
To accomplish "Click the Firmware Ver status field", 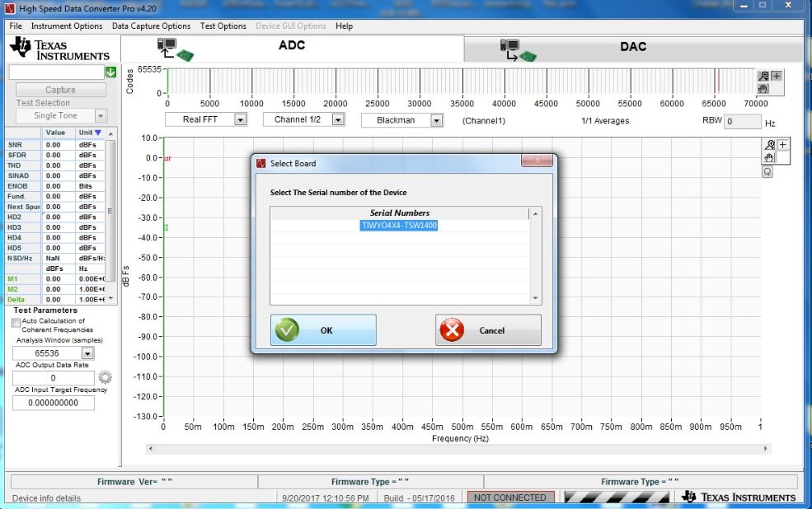I will [134, 482].
